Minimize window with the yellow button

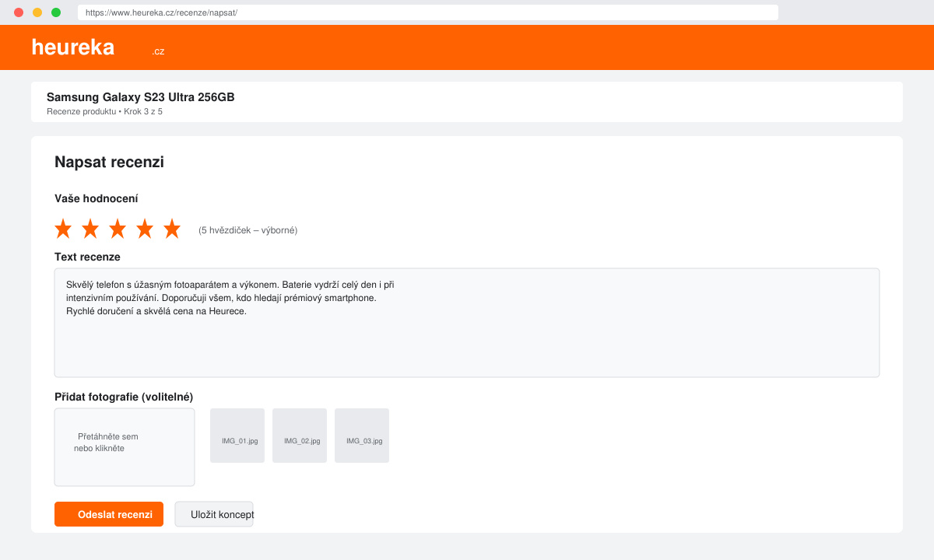[37, 12]
